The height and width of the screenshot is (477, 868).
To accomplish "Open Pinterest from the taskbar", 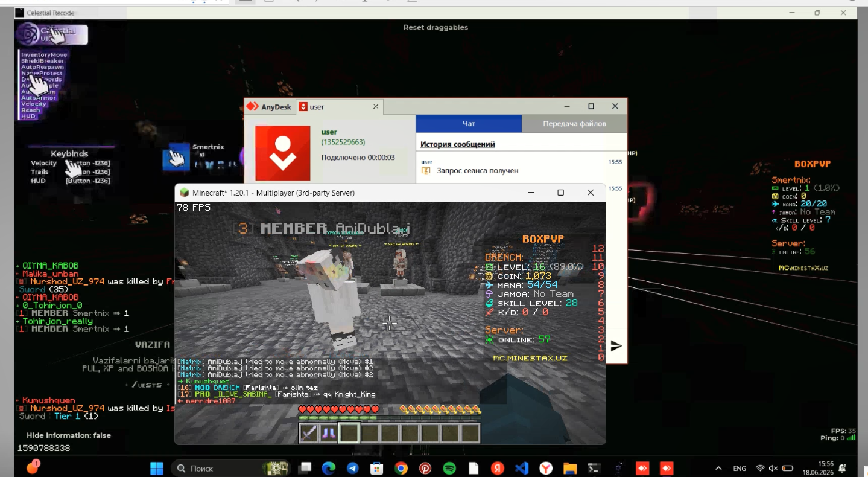I will coord(425,468).
